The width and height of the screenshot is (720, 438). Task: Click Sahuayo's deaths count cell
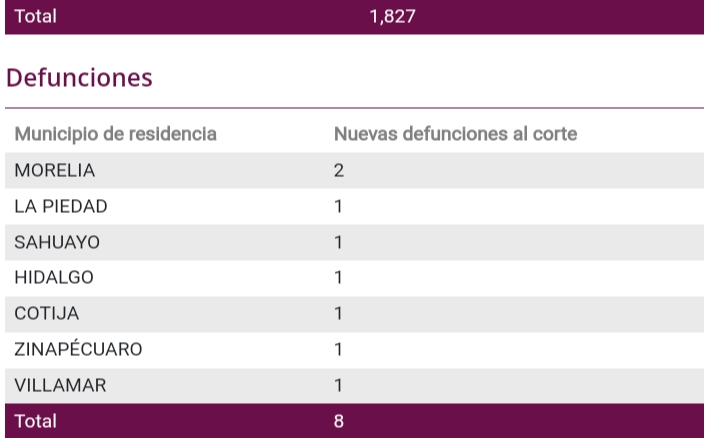pos(338,243)
